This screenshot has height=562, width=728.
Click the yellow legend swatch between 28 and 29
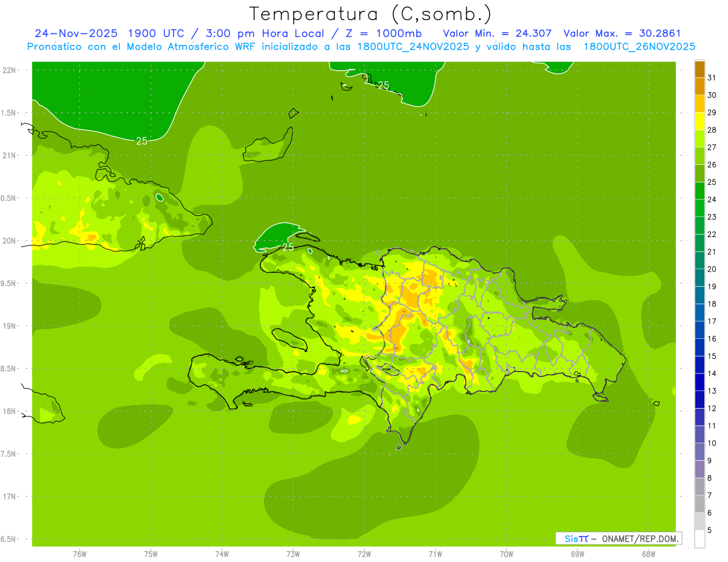(699, 121)
